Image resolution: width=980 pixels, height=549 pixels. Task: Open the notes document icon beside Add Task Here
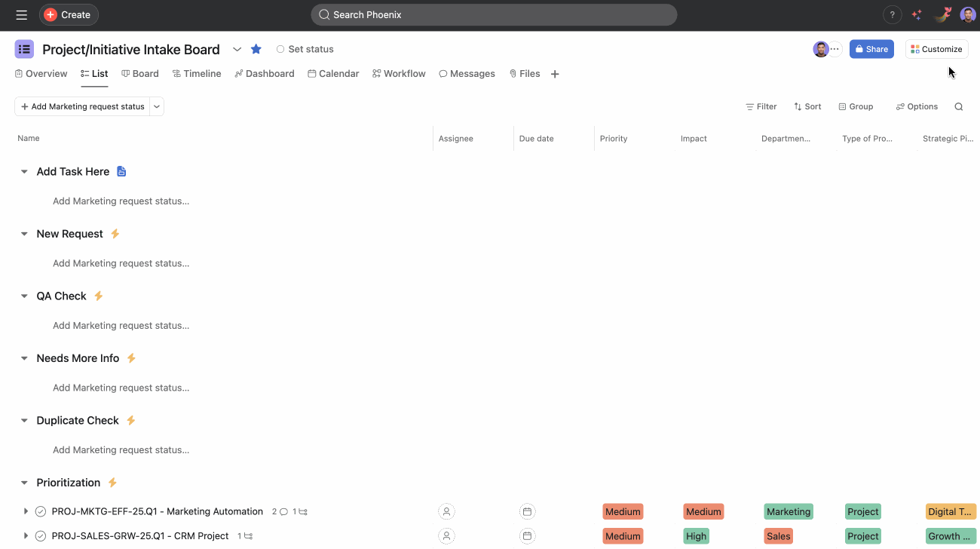tap(121, 171)
